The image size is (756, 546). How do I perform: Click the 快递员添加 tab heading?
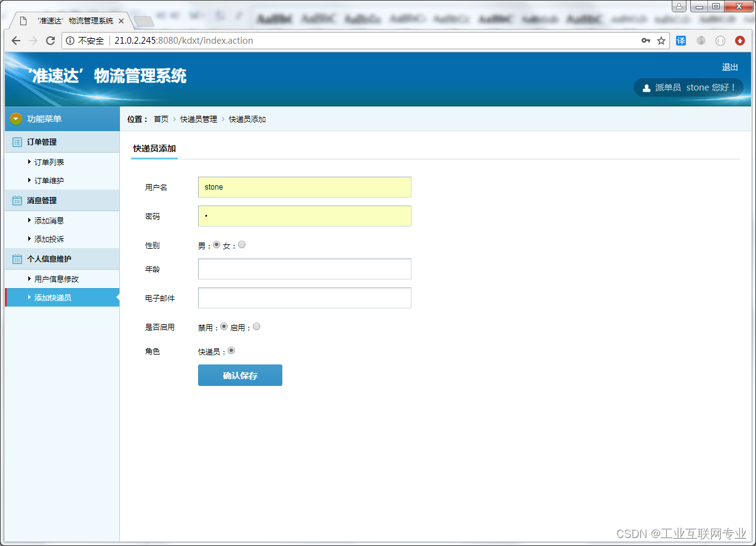tap(154, 149)
